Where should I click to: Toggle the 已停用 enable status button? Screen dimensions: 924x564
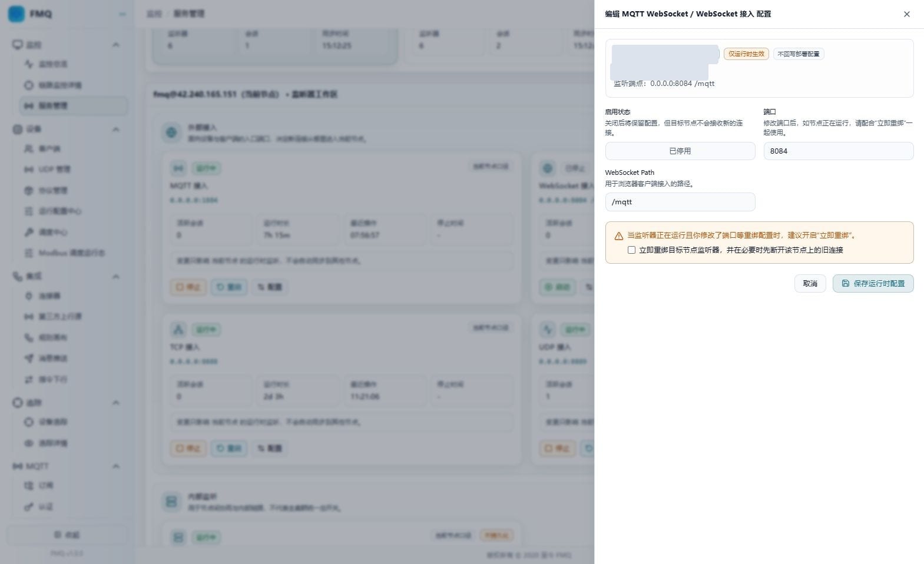pyautogui.click(x=680, y=151)
